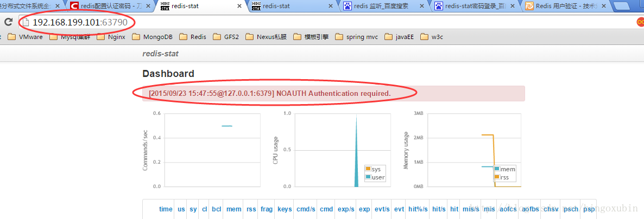Click the bcl column header
Screen dimensions: 644x219
coord(217,209)
